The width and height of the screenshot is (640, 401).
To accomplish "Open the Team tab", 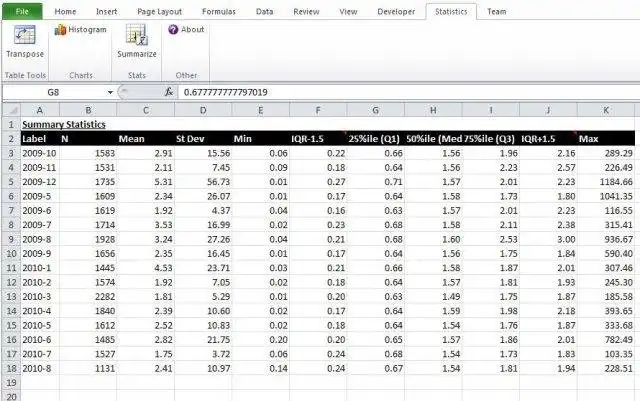I will (497, 12).
